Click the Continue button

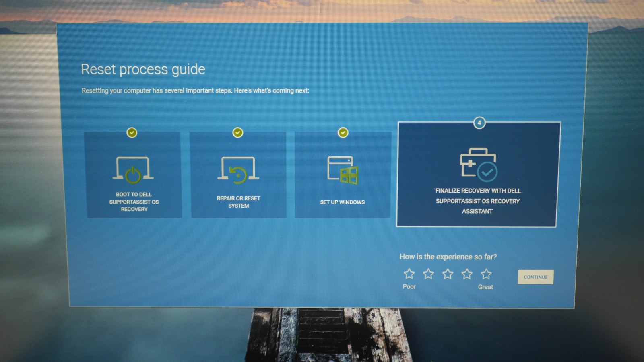click(x=536, y=277)
